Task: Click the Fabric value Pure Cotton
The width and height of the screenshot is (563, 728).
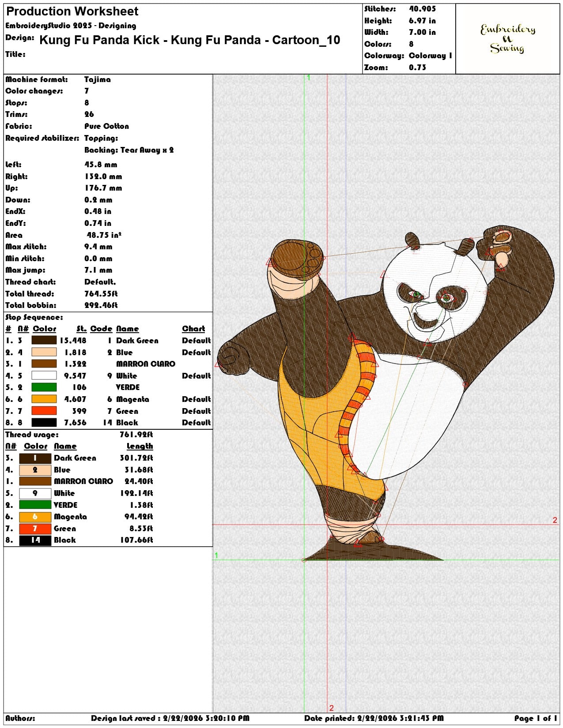Action: pyautogui.click(x=106, y=126)
